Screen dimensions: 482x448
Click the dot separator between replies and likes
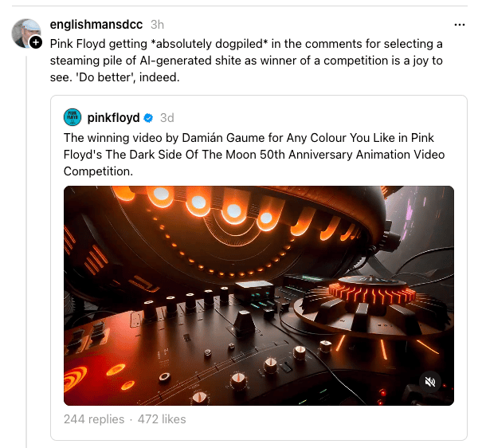(x=131, y=420)
